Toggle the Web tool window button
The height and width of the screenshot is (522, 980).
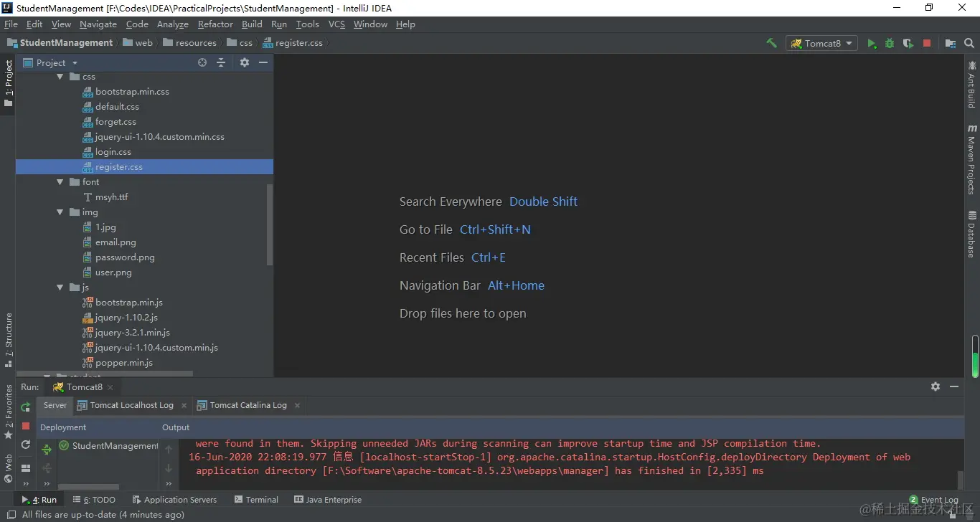(9, 468)
